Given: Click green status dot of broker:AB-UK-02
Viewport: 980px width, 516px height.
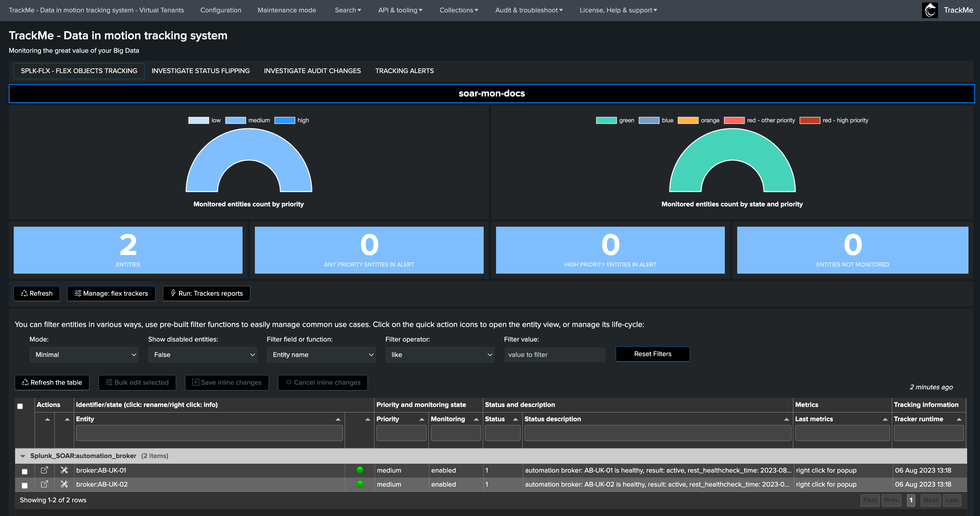Looking at the screenshot, I should (360, 484).
